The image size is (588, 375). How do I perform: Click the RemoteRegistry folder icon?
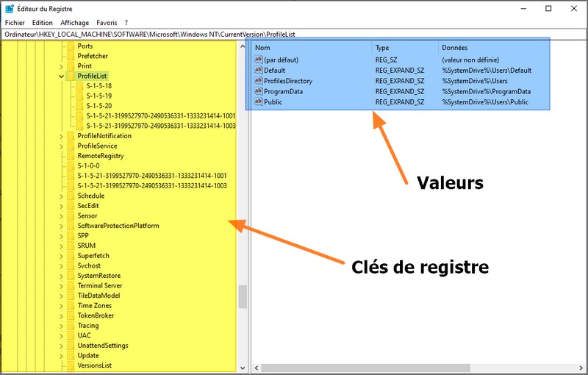point(71,156)
